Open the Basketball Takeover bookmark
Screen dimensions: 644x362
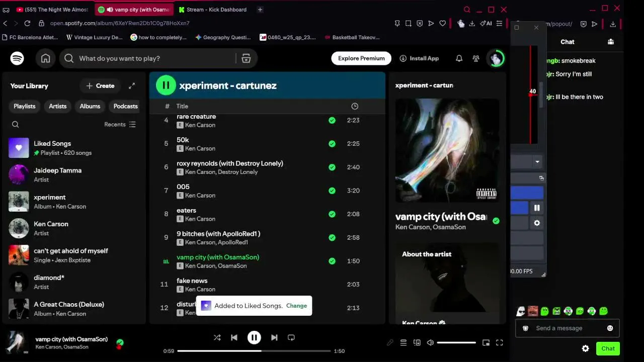pos(352,37)
